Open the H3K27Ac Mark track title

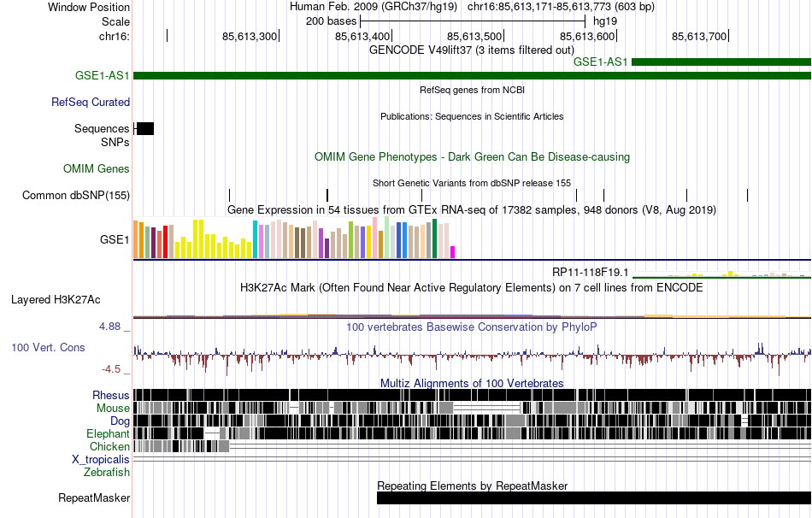click(472, 287)
